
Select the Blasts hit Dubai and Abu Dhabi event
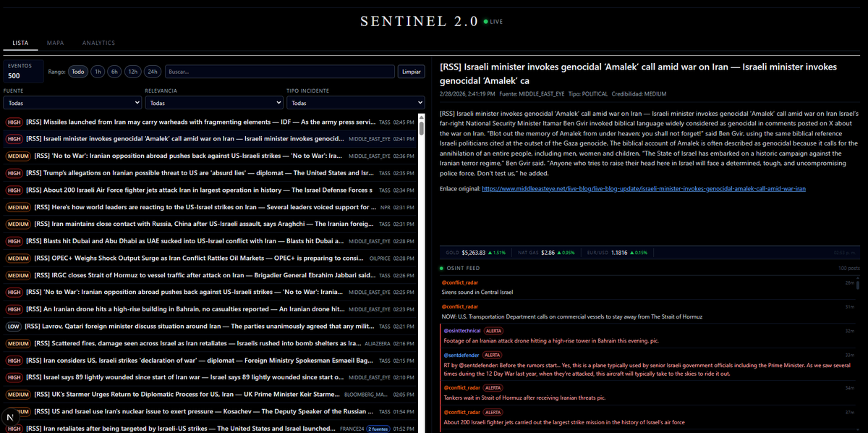(210, 241)
